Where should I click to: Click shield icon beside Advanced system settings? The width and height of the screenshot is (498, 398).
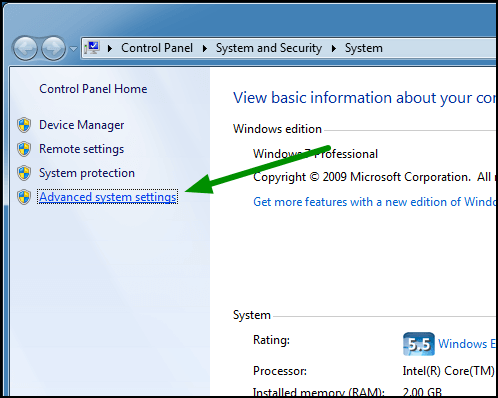pyautogui.click(x=24, y=197)
